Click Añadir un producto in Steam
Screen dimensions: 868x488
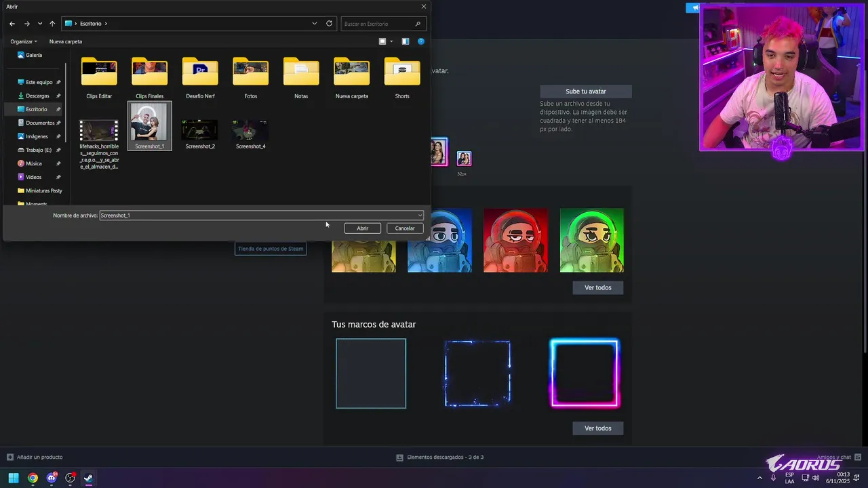pos(35,457)
